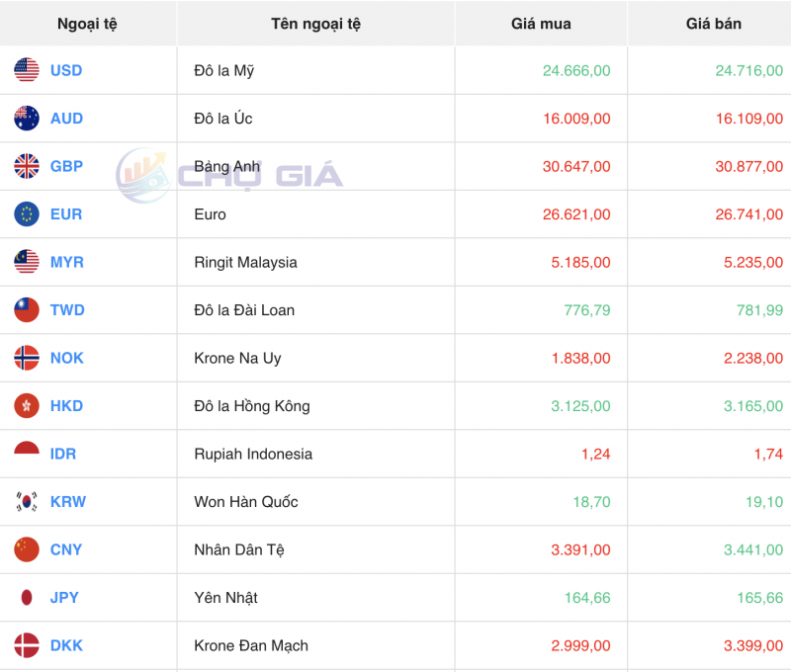Select the IDR currency code link
The image size is (791, 672).
click(x=62, y=454)
